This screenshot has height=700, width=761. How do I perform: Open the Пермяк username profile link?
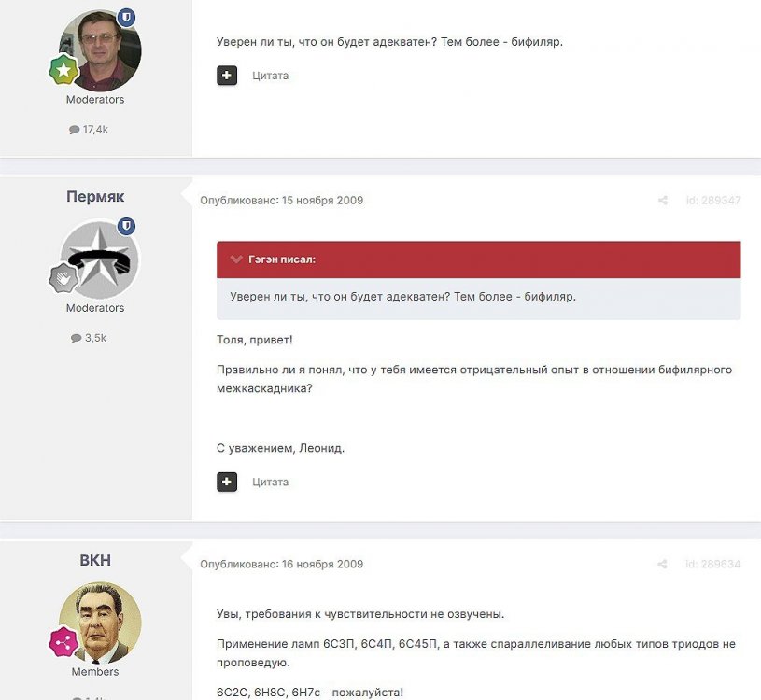(95, 196)
